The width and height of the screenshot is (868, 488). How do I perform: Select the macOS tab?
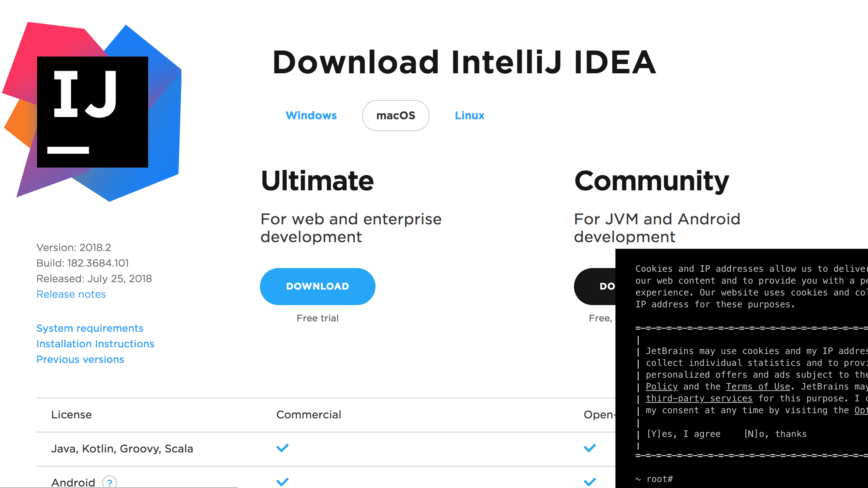point(395,116)
